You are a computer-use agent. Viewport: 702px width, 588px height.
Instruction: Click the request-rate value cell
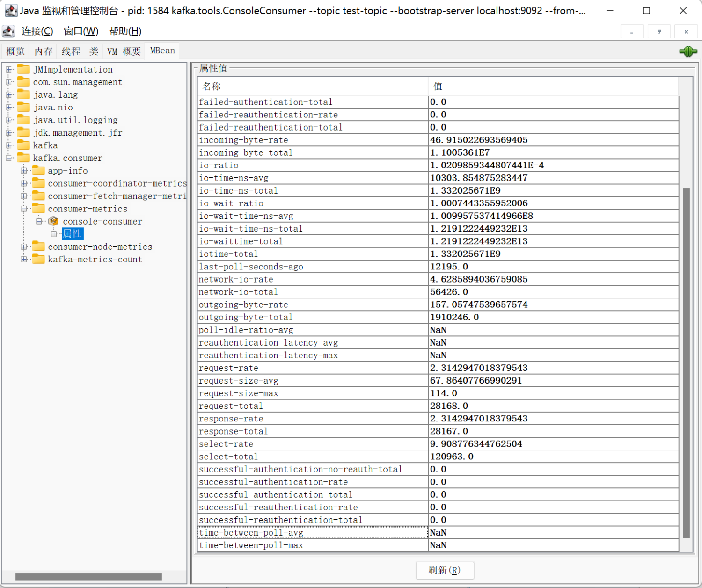tap(554, 368)
